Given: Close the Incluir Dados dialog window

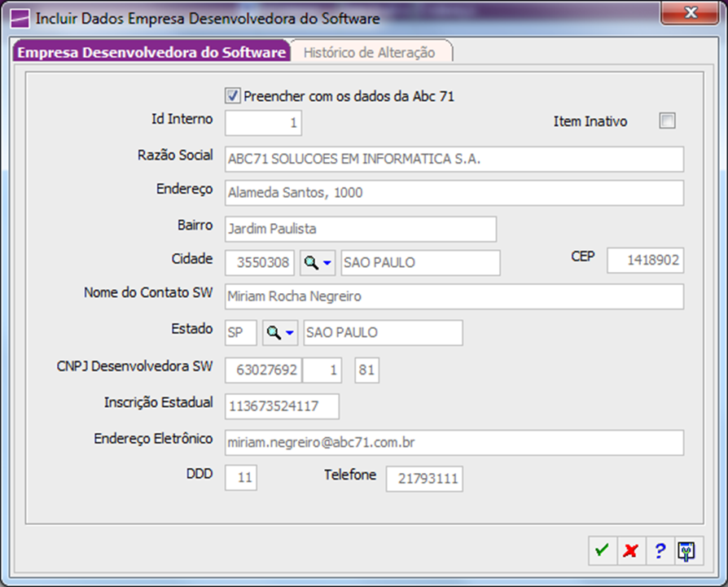Looking at the screenshot, I should [690, 12].
